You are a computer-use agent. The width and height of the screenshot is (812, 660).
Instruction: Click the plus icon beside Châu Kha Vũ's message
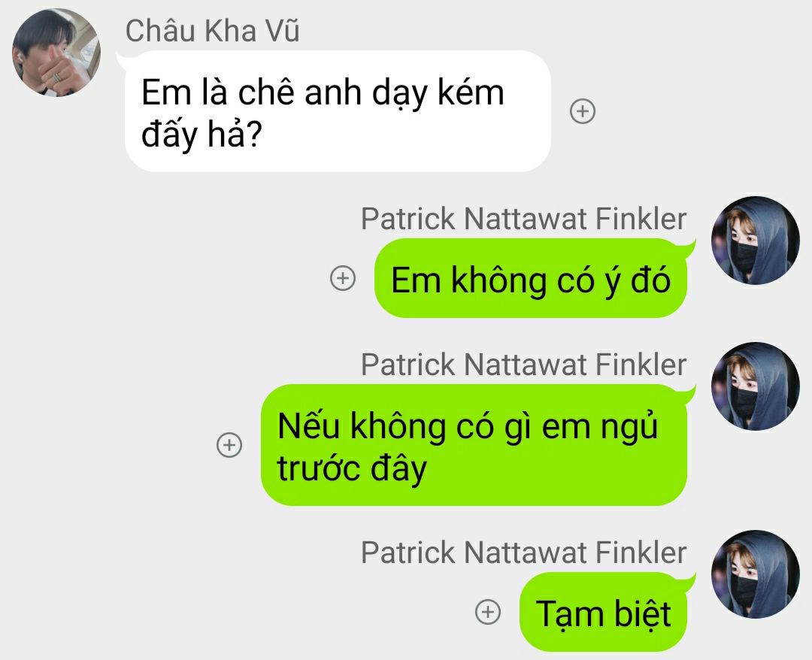coord(583,111)
